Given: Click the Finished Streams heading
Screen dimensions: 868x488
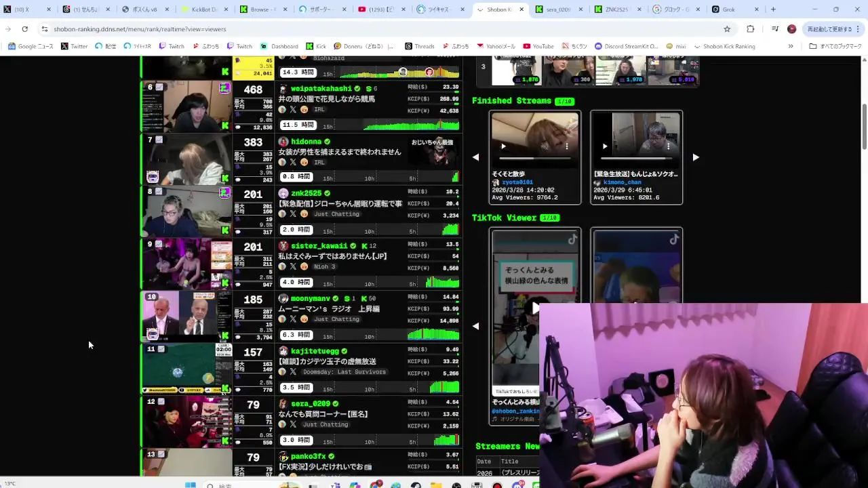Looking at the screenshot, I should tap(511, 100).
